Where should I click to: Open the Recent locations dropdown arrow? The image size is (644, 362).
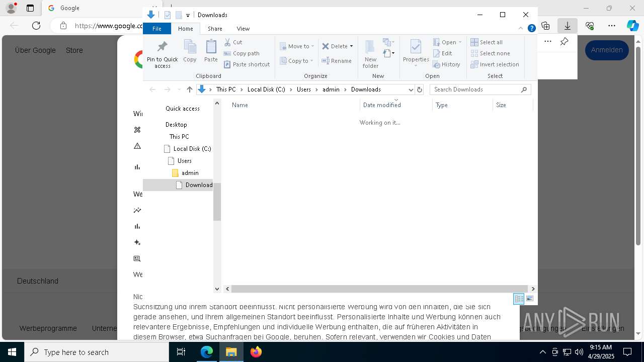tap(179, 89)
